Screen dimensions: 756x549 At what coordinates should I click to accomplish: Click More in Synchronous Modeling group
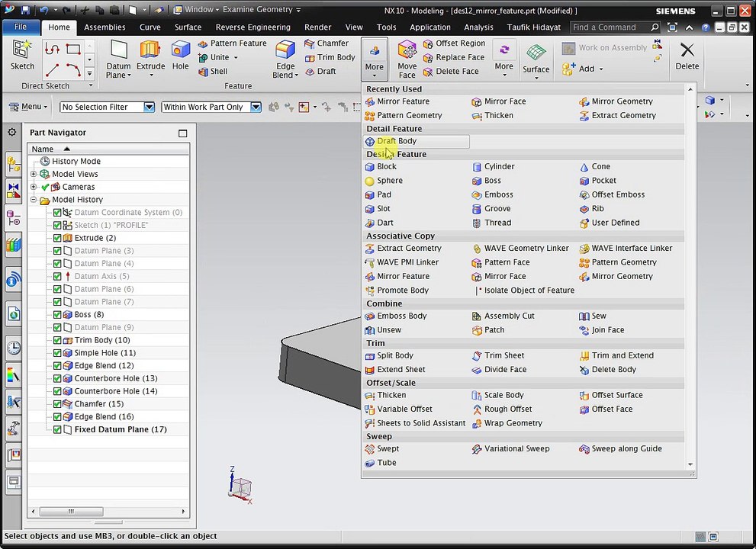503,59
